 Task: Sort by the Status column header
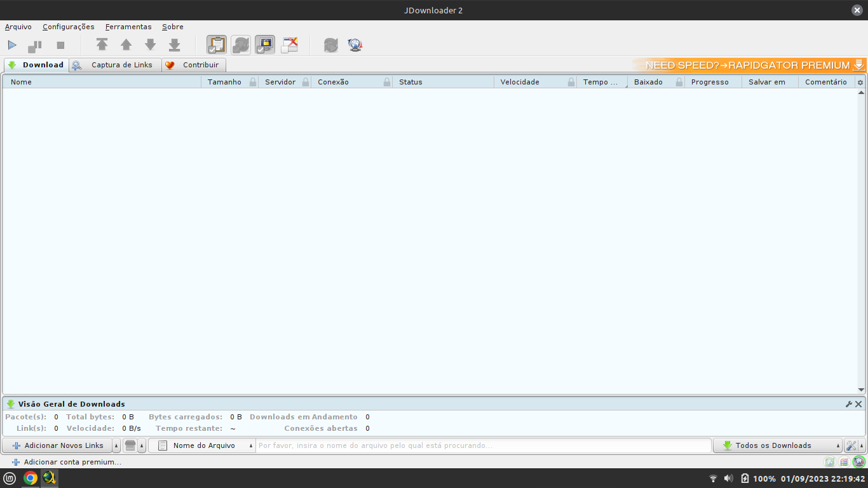(x=443, y=82)
